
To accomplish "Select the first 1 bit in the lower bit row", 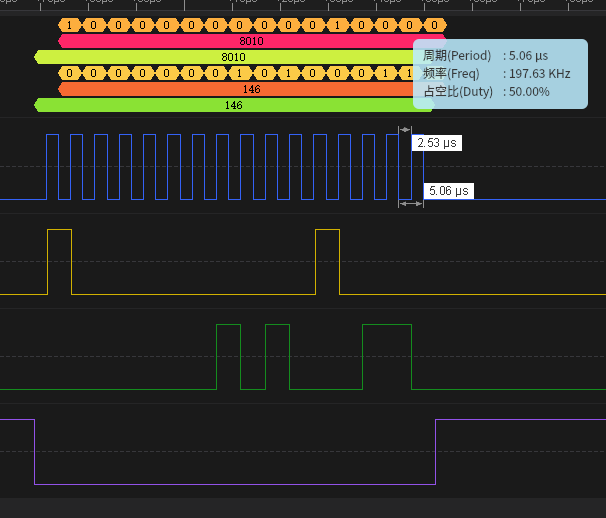I will 240,73.
